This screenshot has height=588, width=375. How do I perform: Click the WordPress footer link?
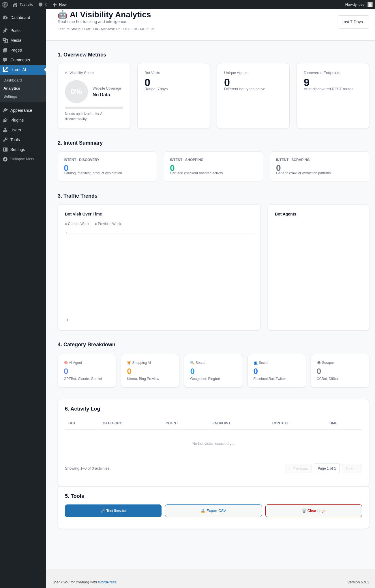(107, 582)
